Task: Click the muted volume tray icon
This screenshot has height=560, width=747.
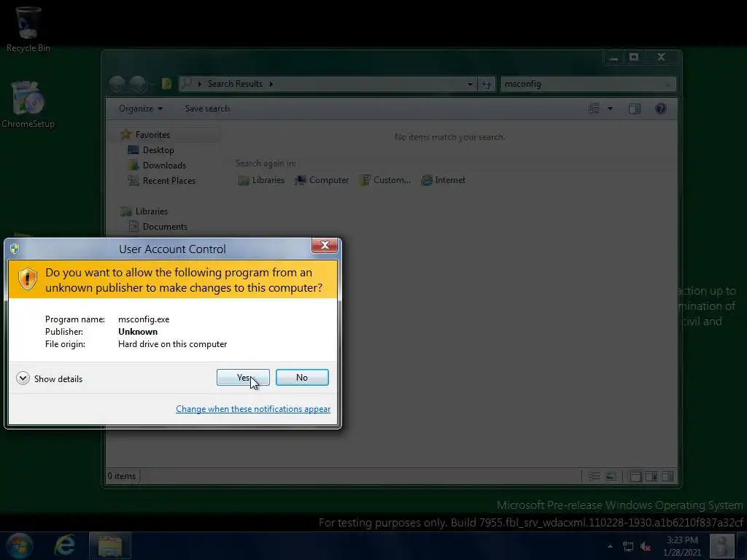Action: pyautogui.click(x=646, y=547)
